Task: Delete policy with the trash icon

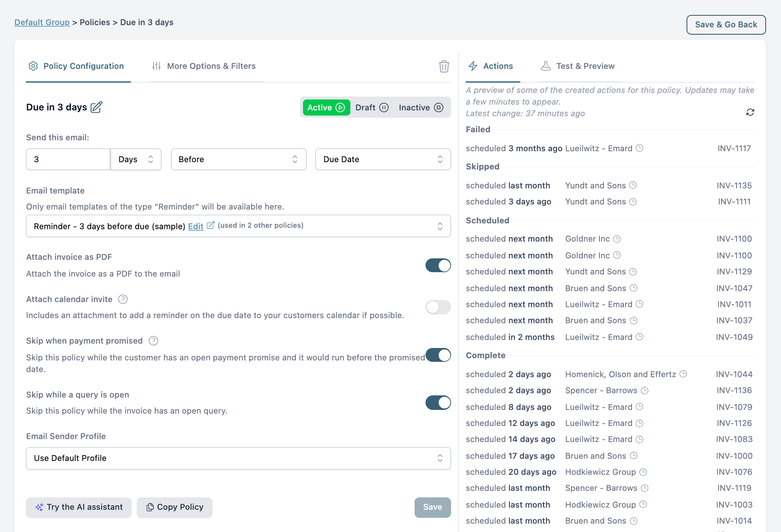Action: click(444, 66)
